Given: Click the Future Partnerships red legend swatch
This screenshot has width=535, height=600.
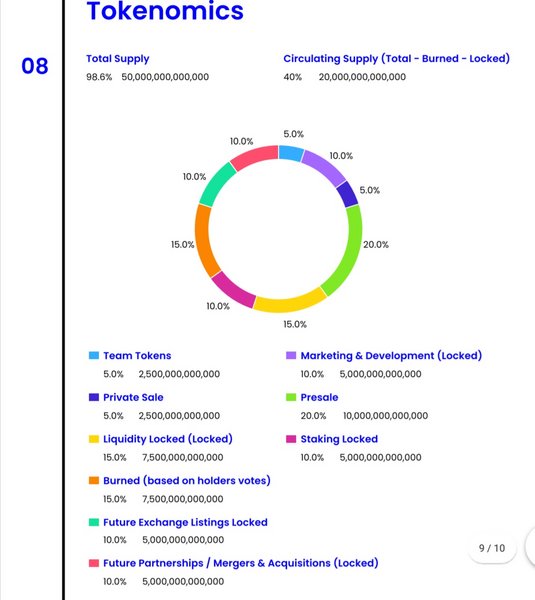Looking at the screenshot, I should [94, 563].
